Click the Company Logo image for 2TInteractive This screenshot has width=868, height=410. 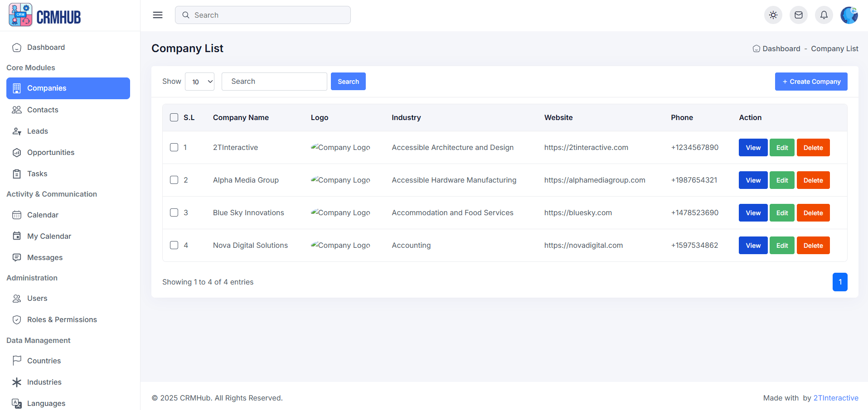click(x=340, y=147)
